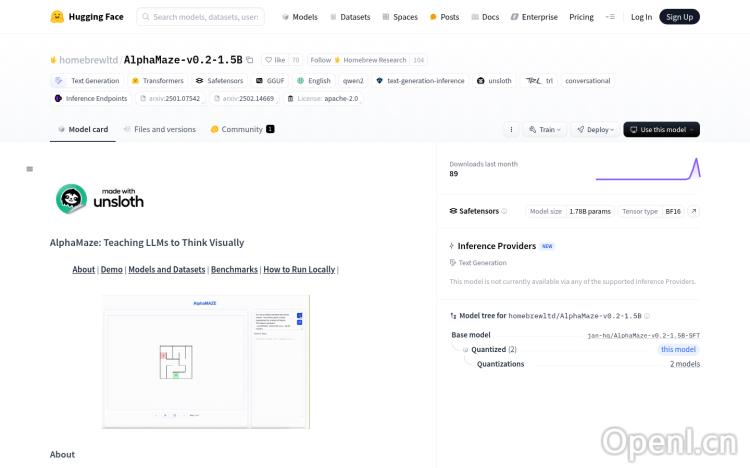The width and height of the screenshot is (750, 468).
Task: Focus the search models input field
Action: click(207, 17)
